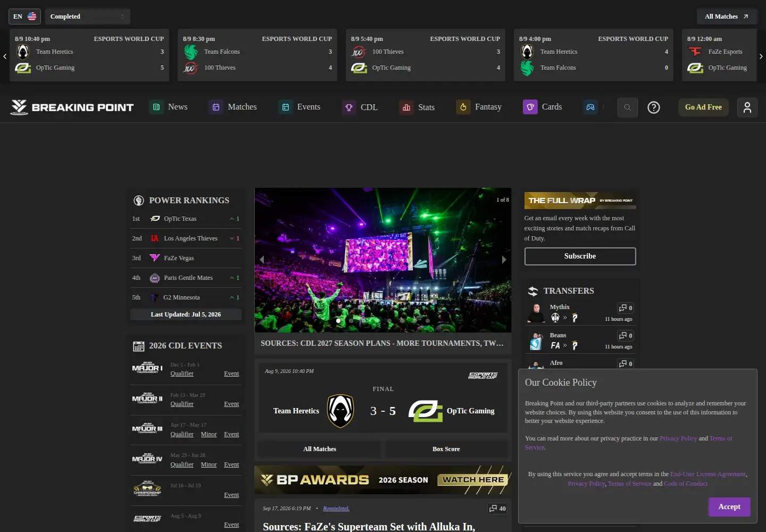Open the Matches menu
Image resolution: width=766 pixels, height=532 pixels.
click(233, 107)
